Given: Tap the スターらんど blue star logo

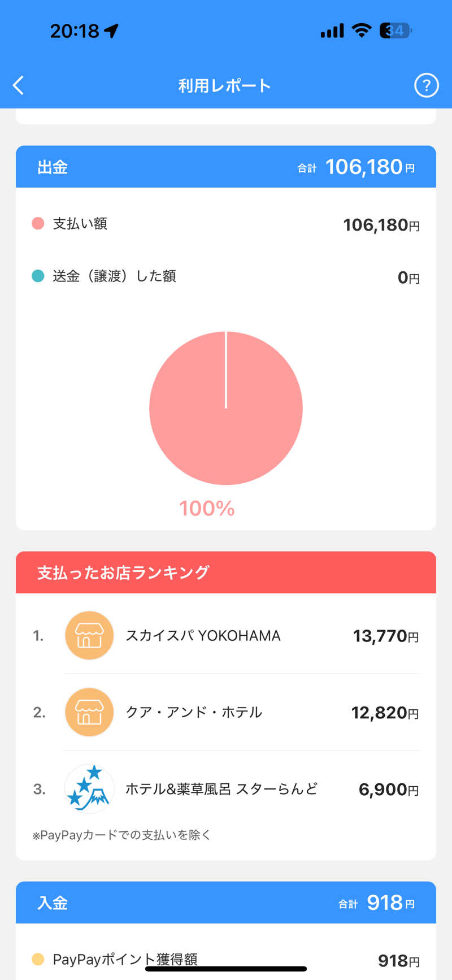Looking at the screenshot, I should (x=89, y=788).
